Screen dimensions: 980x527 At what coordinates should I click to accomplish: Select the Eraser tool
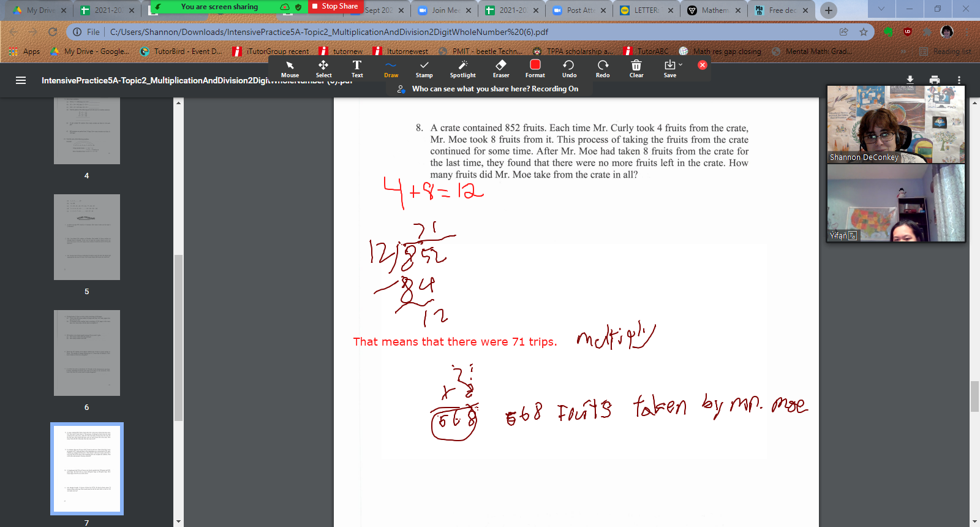pyautogui.click(x=501, y=69)
